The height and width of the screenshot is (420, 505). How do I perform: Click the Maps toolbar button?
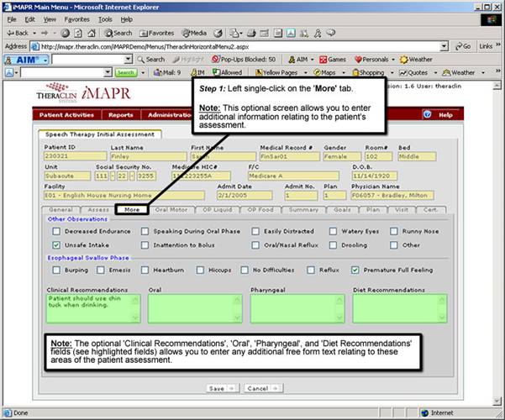click(324, 73)
